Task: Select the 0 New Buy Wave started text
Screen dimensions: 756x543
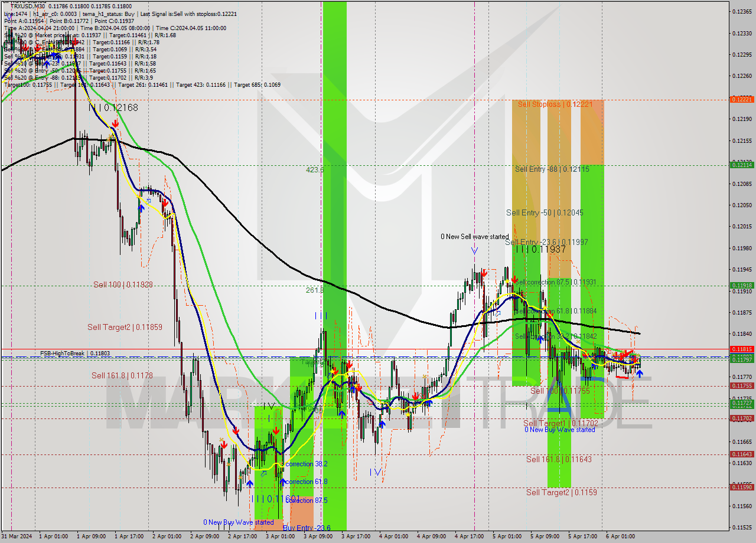Action: coord(239,522)
